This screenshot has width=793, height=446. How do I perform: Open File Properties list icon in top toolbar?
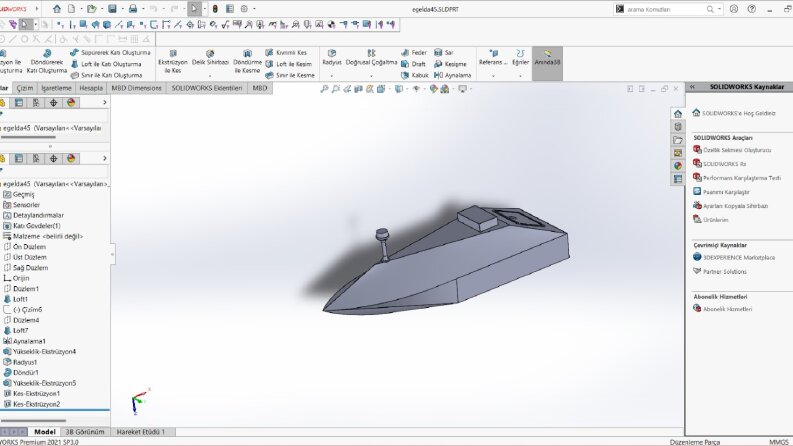pyautogui.click(x=230, y=9)
